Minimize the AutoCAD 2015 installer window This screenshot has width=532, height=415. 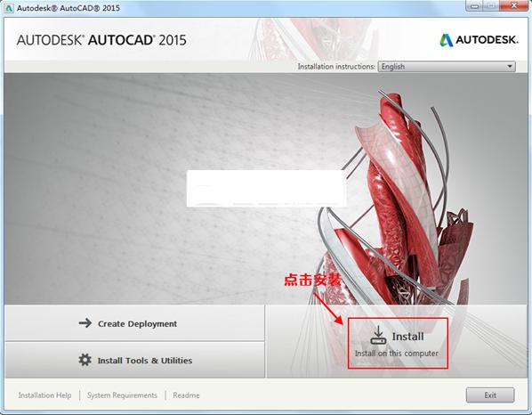(x=474, y=5)
